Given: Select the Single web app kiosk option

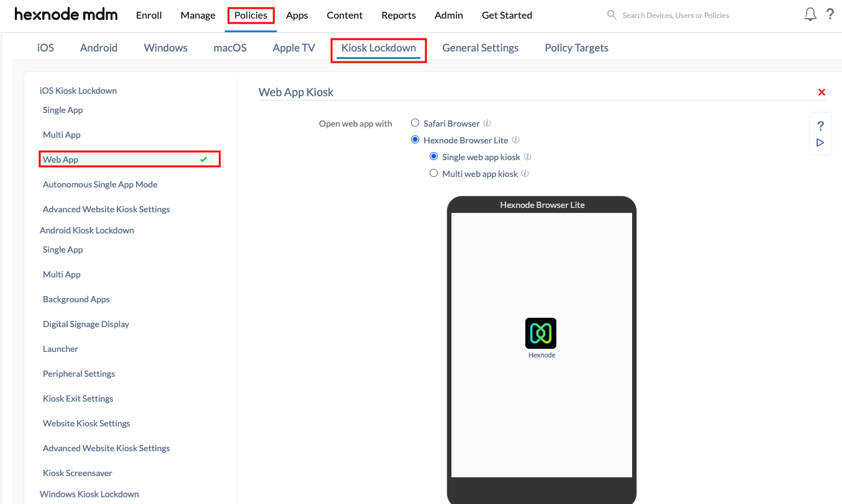Looking at the screenshot, I should [433, 156].
